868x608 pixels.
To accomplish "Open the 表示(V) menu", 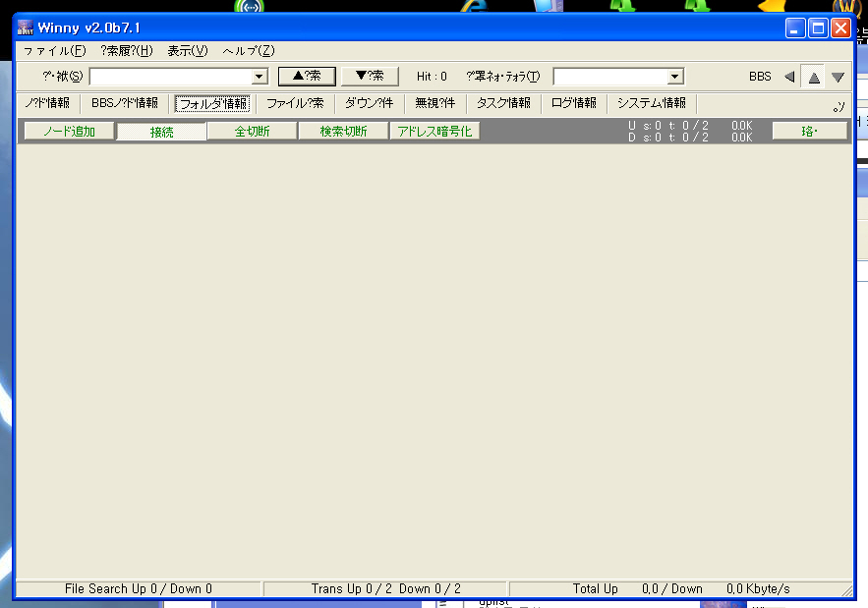I will tap(188, 51).
